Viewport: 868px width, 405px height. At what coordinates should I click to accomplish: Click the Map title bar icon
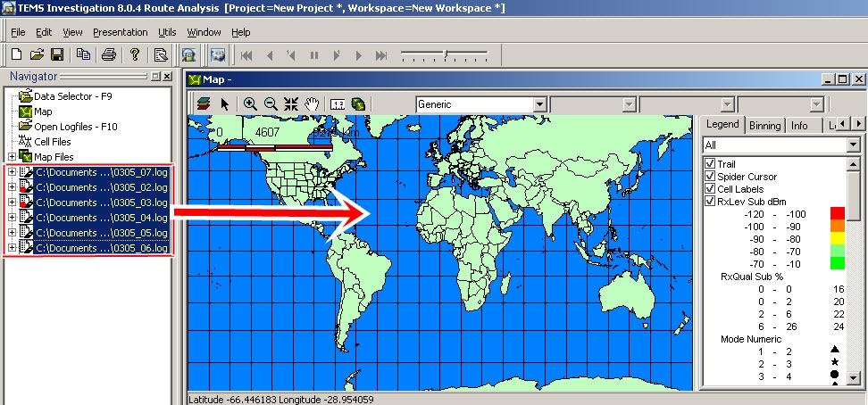pyautogui.click(x=194, y=79)
